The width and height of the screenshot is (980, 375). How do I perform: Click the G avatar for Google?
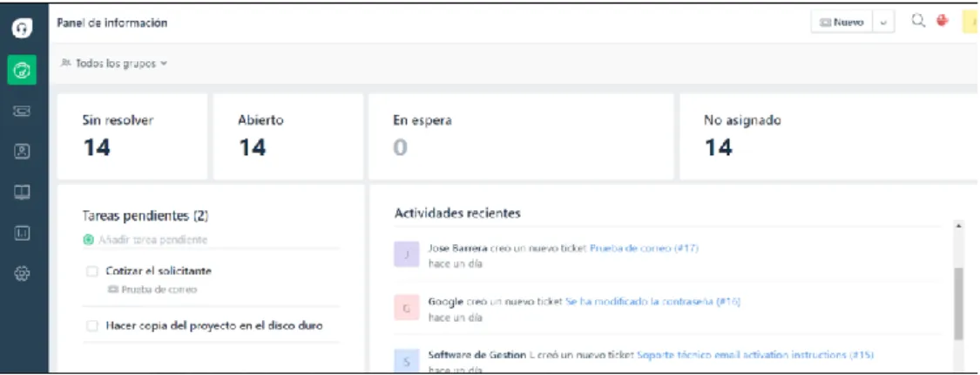406,307
